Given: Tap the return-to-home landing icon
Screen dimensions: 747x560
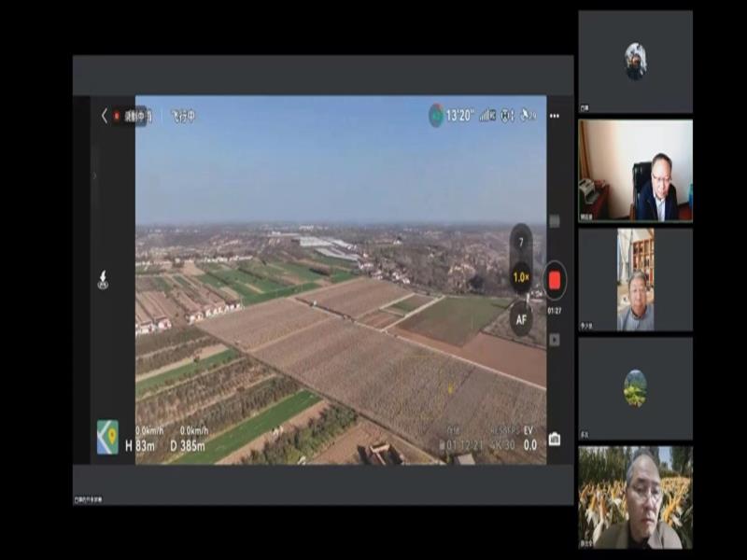Looking at the screenshot, I should pyautogui.click(x=103, y=280).
